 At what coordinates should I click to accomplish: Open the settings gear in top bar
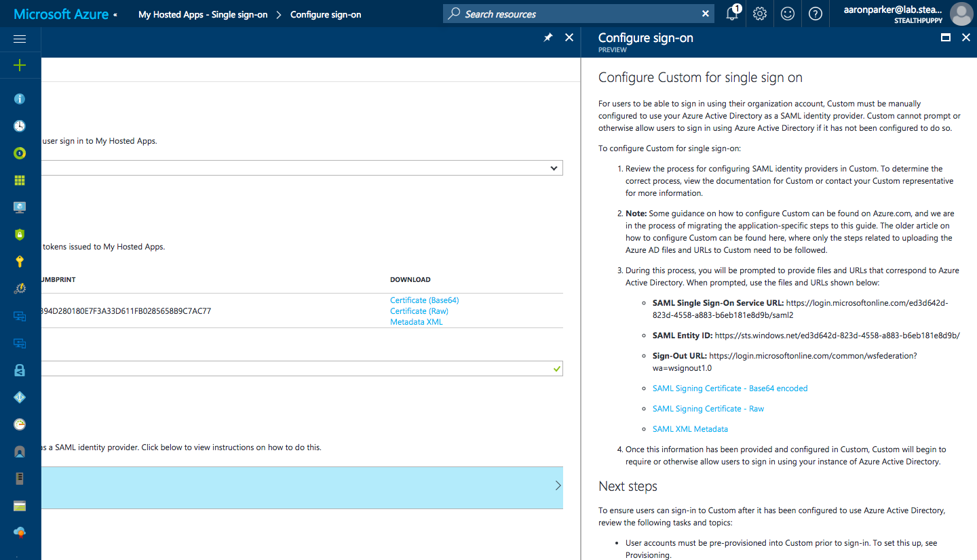coord(760,14)
